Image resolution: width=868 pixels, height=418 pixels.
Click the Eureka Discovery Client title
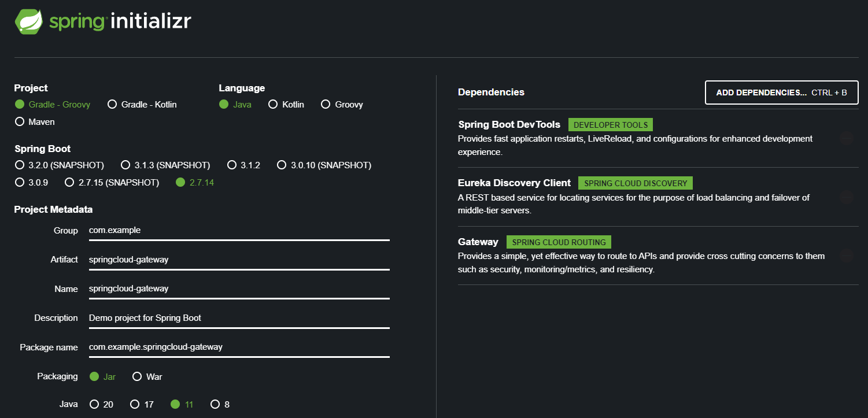pyautogui.click(x=515, y=183)
